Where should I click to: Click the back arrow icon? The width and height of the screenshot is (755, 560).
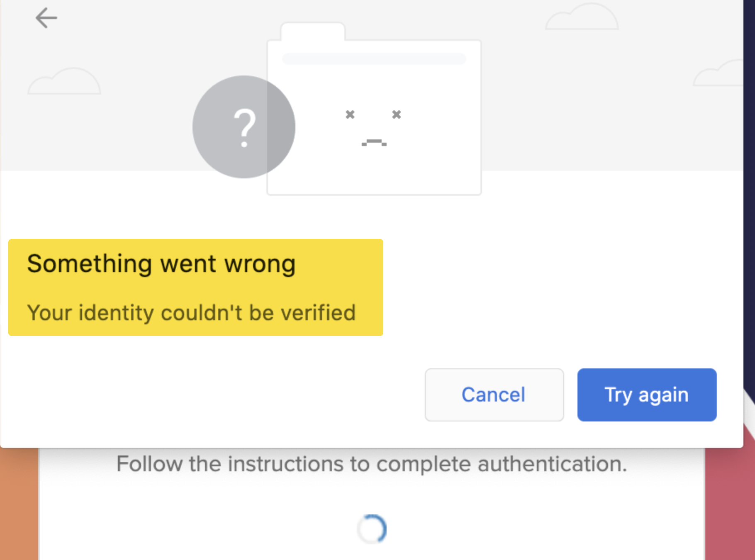point(46,18)
